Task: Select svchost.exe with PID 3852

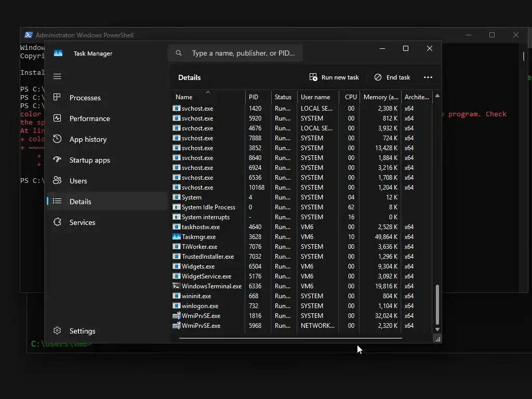Action: [x=302, y=148]
